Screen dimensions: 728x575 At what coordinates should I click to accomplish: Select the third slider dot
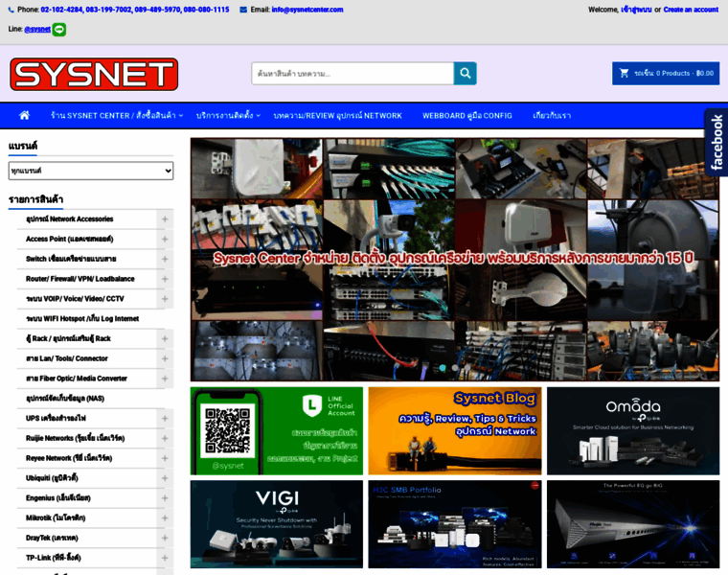click(467, 368)
